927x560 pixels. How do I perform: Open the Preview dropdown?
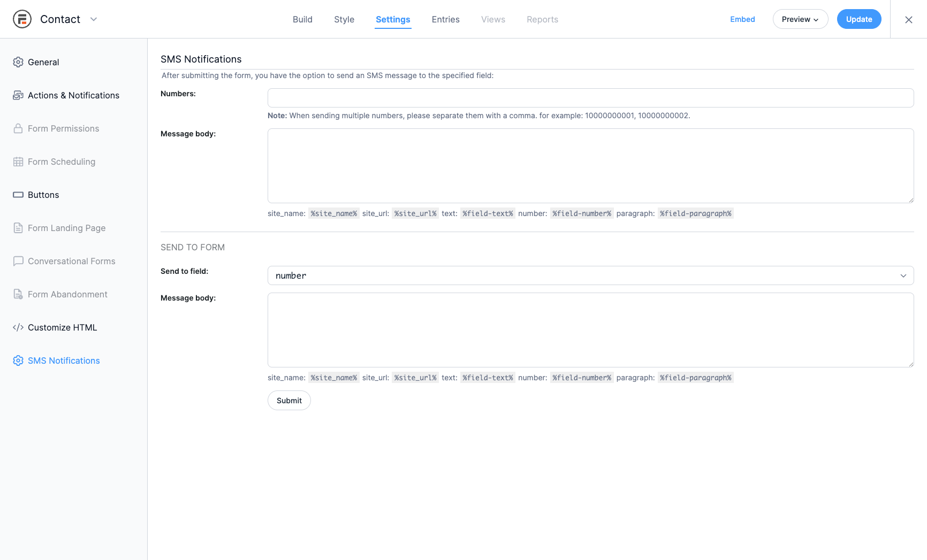click(800, 19)
